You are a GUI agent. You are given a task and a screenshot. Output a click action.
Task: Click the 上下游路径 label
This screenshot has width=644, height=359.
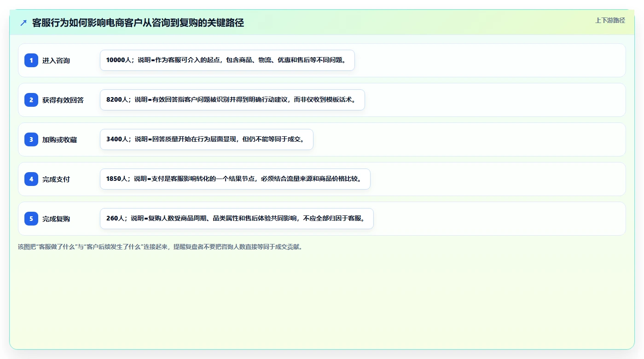610,20
